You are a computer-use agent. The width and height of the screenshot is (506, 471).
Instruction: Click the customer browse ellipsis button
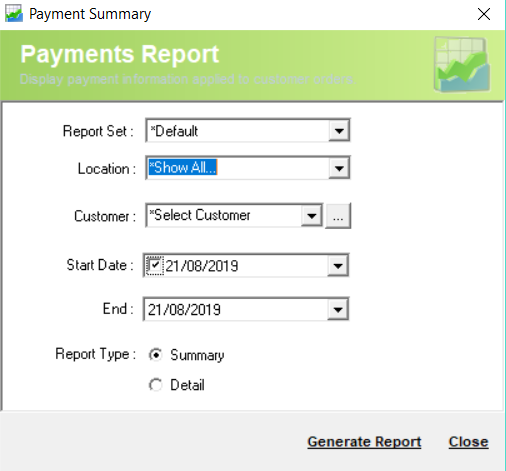pos(338,216)
